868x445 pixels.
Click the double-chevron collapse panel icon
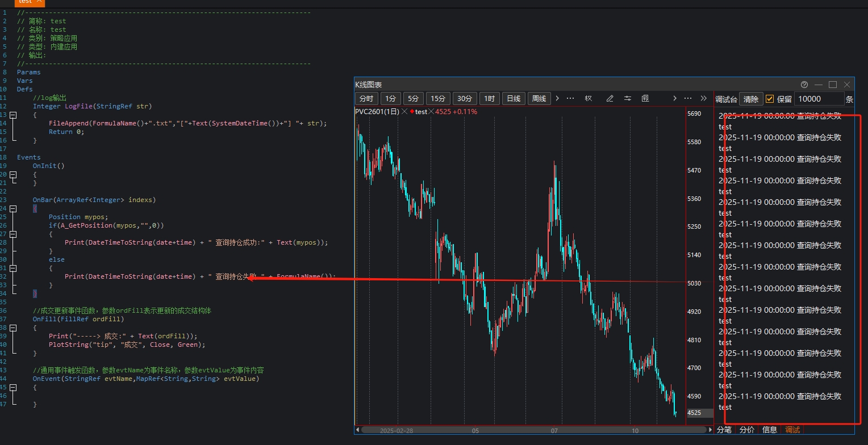(704, 98)
